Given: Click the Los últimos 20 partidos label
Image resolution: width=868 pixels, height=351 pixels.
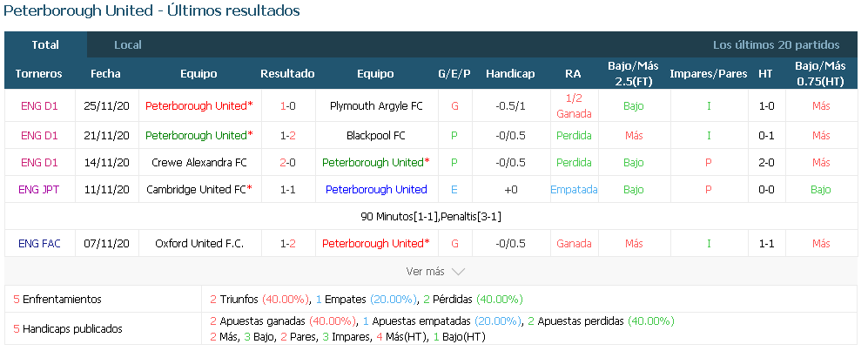Looking at the screenshot, I should point(776,44).
